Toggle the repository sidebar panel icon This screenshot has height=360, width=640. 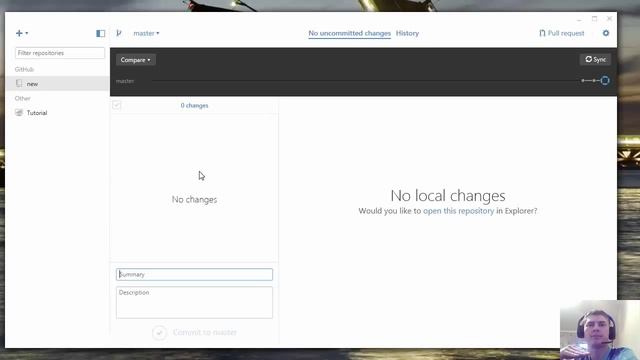point(100,33)
